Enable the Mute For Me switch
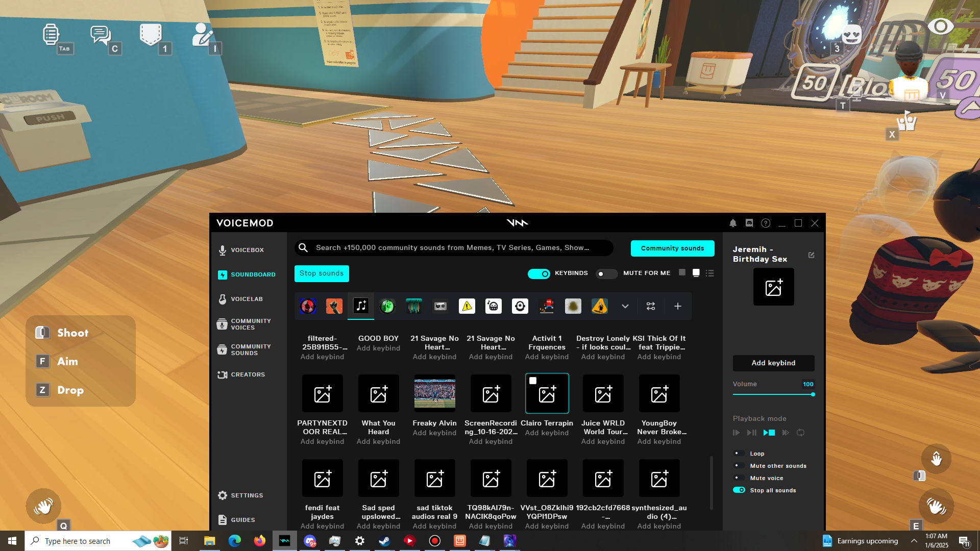Image resolution: width=980 pixels, height=551 pixels. [x=606, y=274]
